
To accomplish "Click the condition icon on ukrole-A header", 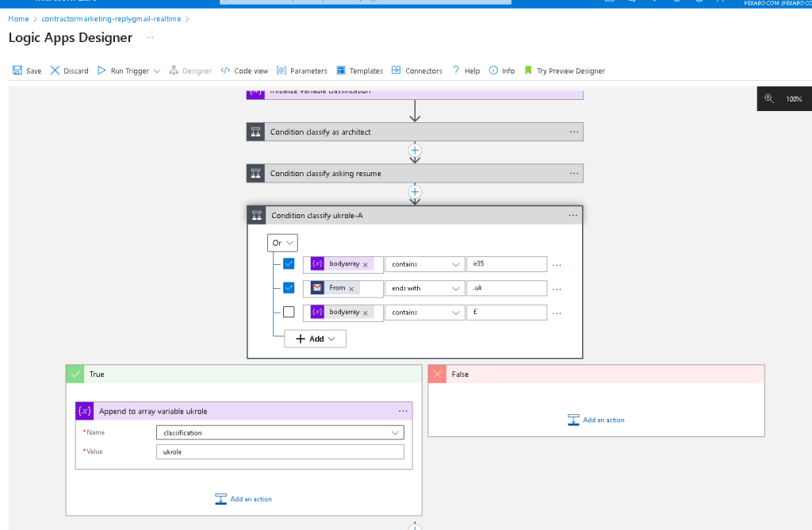I will pos(257,216).
